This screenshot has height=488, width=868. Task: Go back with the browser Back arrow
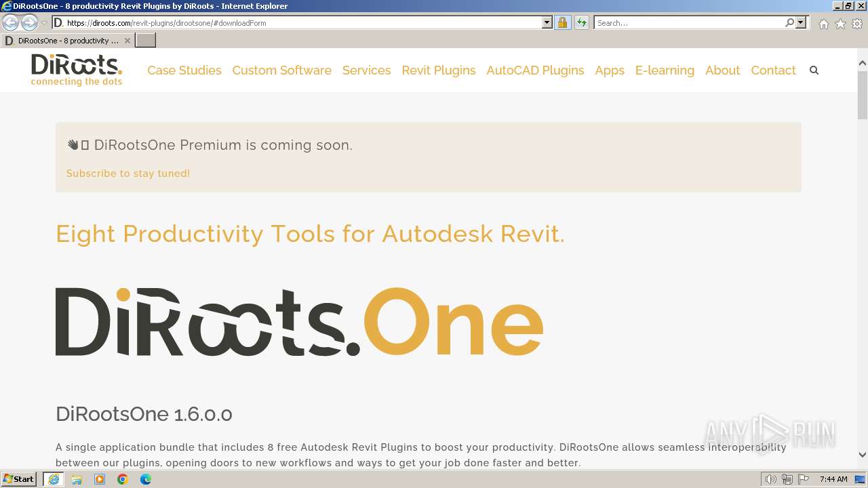click(11, 22)
